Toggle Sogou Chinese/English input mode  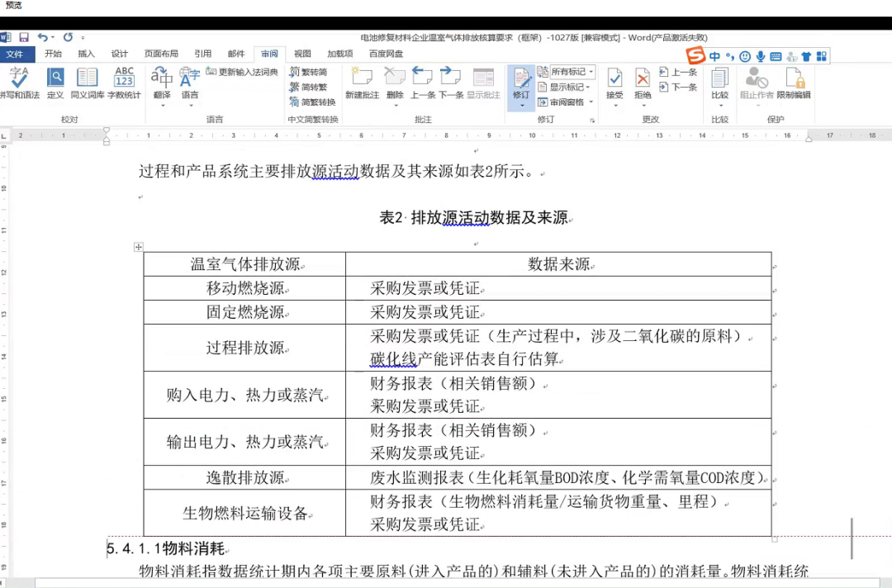pyautogui.click(x=714, y=56)
